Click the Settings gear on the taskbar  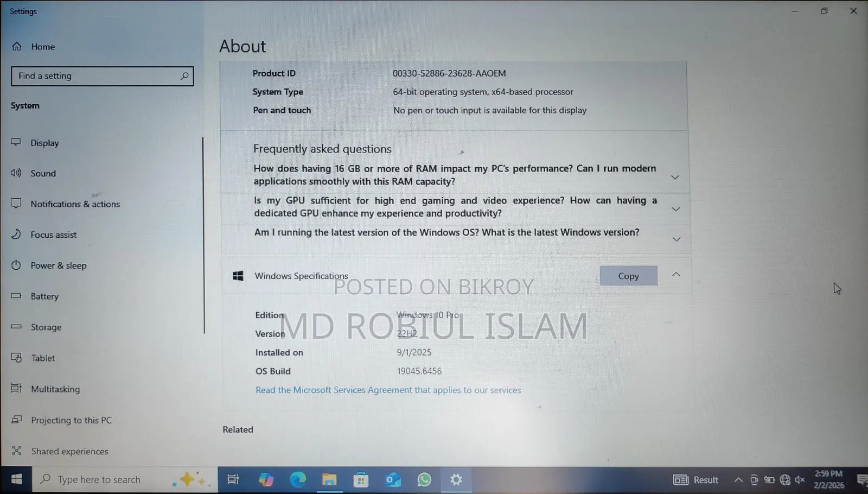(456, 479)
